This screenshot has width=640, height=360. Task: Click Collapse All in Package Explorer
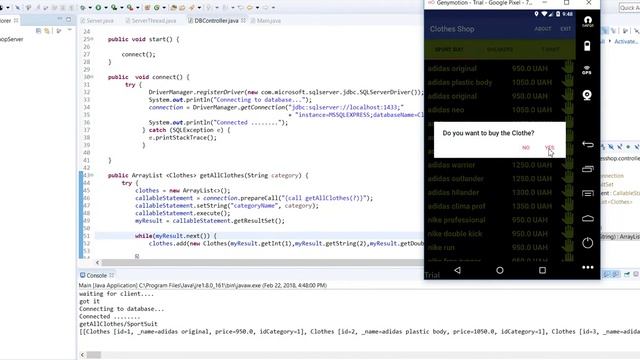click(38, 31)
